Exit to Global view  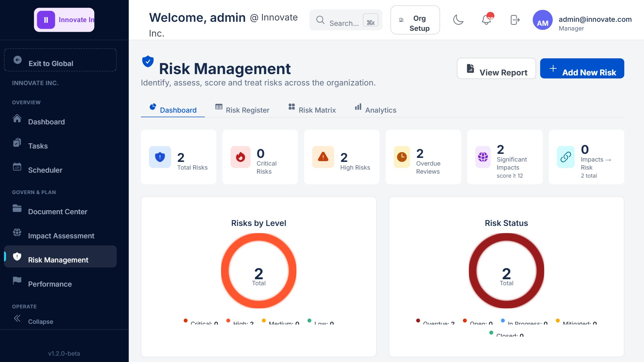(x=60, y=60)
